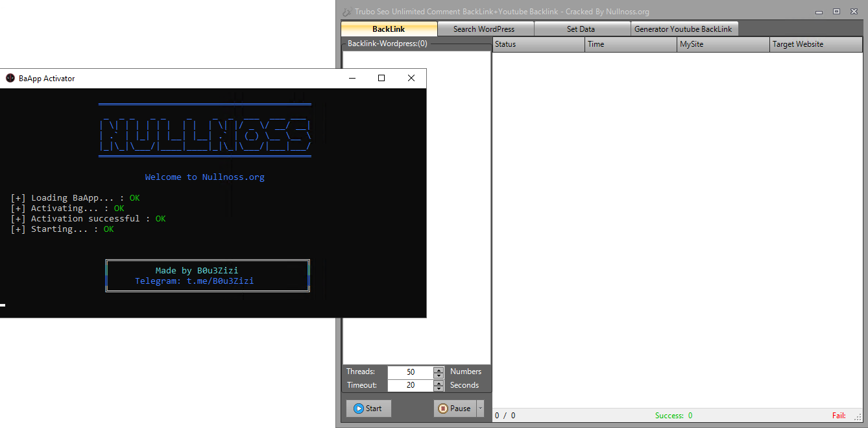Screen dimensions: 868x428
Task: Click the 0 / 0 progress counter
Action: click(x=505, y=416)
